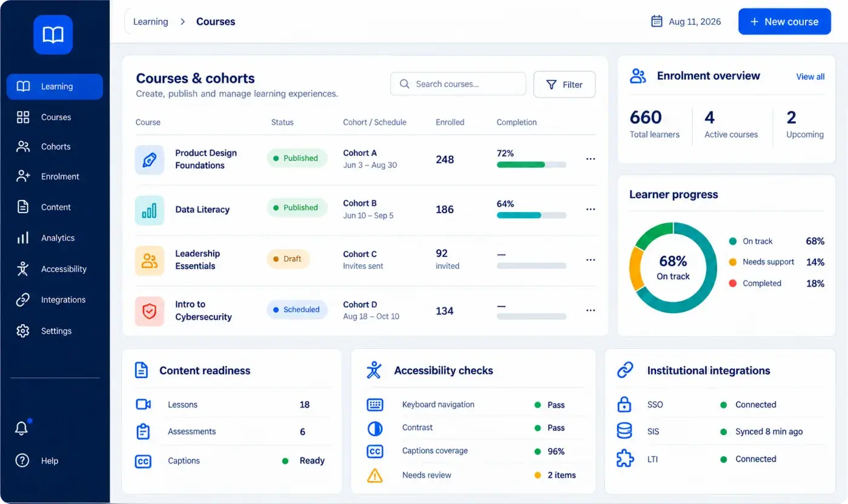Viewport: 848px width, 504px height.
Task: Click the Content readiness document icon
Action: click(141, 370)
